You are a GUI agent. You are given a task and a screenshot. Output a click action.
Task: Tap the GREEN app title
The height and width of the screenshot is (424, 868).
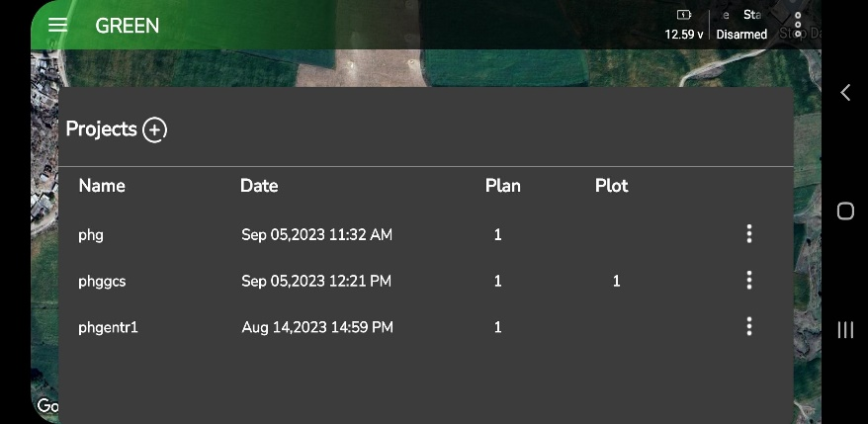point(127,26)
